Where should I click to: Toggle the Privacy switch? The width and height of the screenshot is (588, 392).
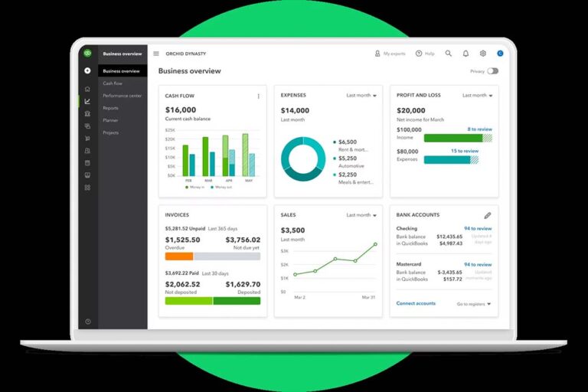click(492, 71)
